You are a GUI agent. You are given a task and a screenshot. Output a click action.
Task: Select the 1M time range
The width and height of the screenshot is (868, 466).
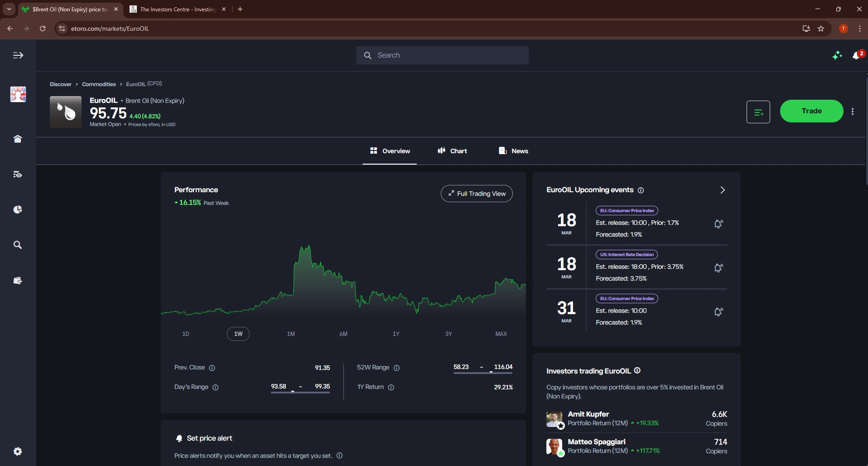point(291,334)
